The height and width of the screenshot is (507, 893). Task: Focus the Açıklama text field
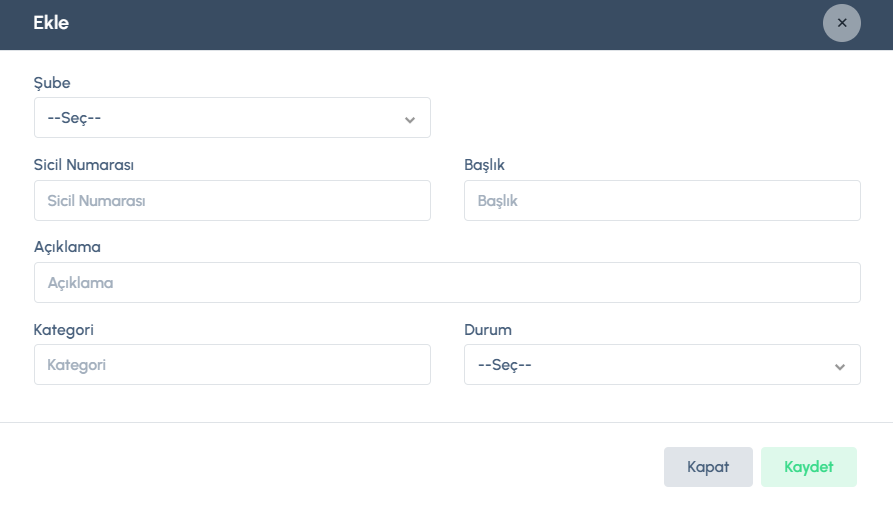coord(447,283)
